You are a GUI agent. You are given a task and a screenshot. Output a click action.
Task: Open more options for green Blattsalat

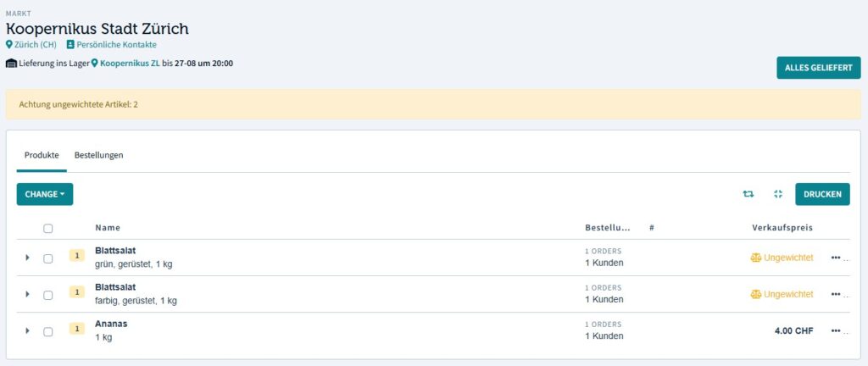837,258
